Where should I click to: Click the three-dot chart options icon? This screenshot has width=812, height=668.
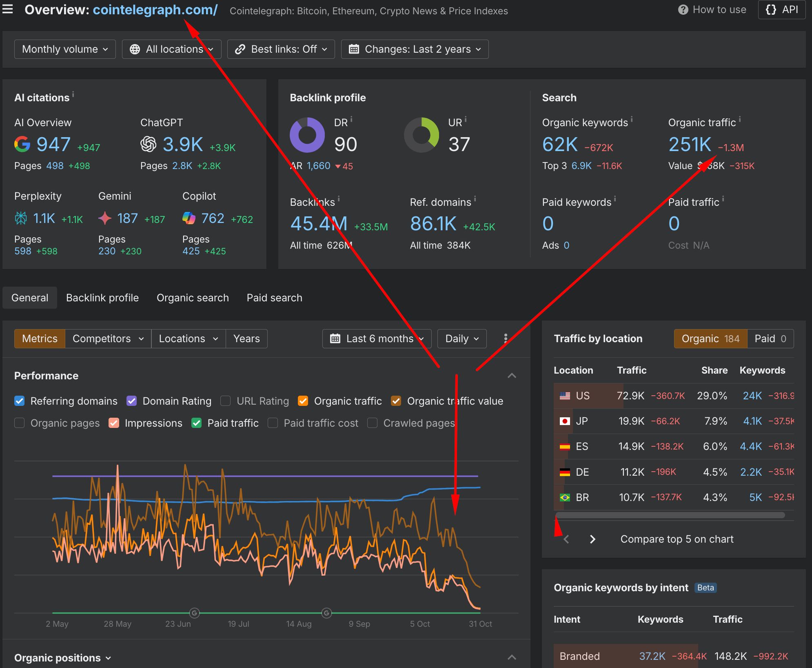(x=505, y=338)
